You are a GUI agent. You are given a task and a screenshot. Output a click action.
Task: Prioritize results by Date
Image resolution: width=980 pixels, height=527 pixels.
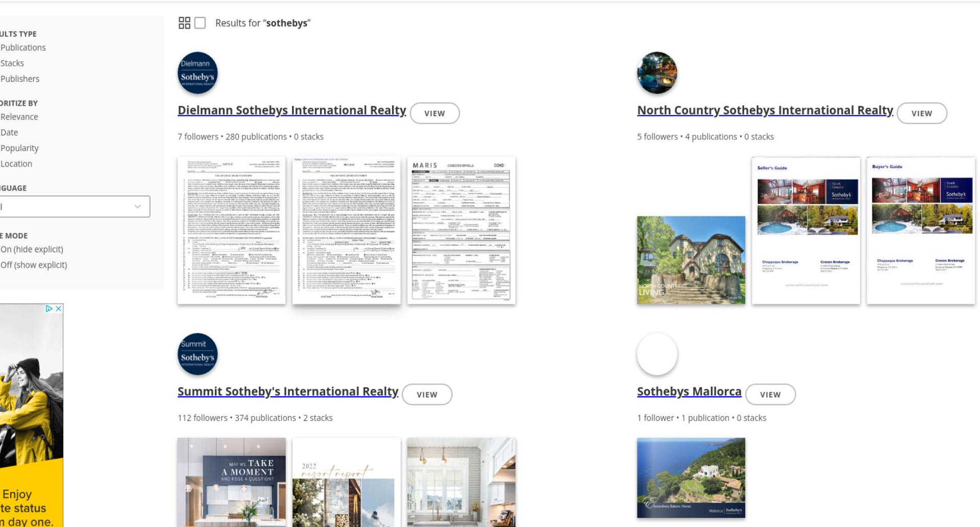(9, 132)
